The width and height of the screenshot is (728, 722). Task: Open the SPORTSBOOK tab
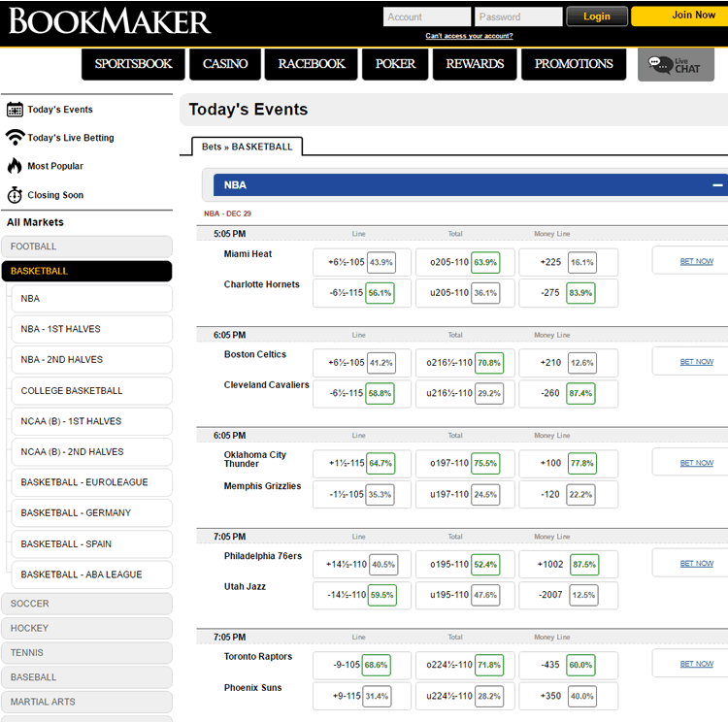133,64
